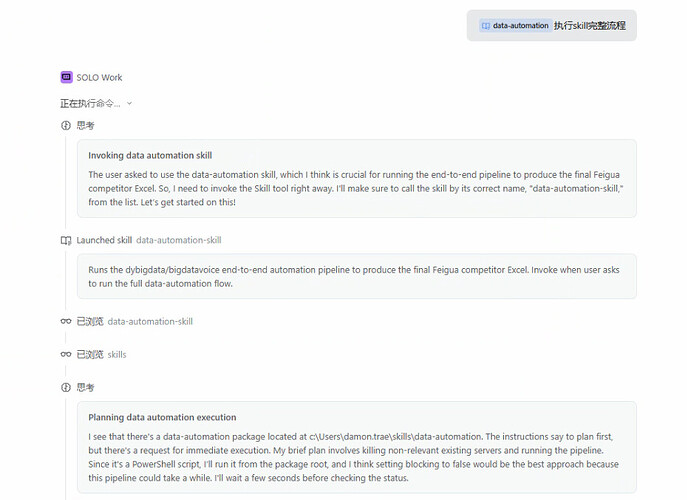Screen dimensions: 687x500
Task: Click glasses icon beside 已浏览 data-automation-skill
Action: pyautogui.click(x=66, y=322)
